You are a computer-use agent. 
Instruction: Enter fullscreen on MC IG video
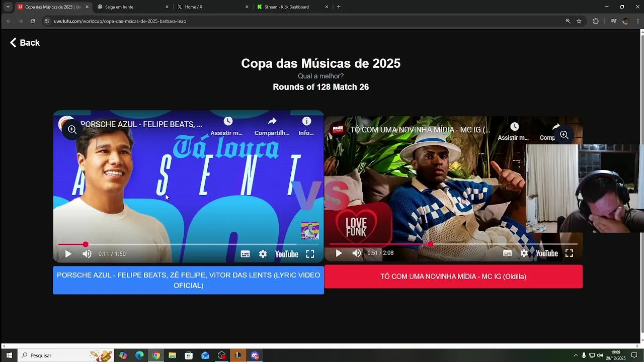tap(569, 253)
